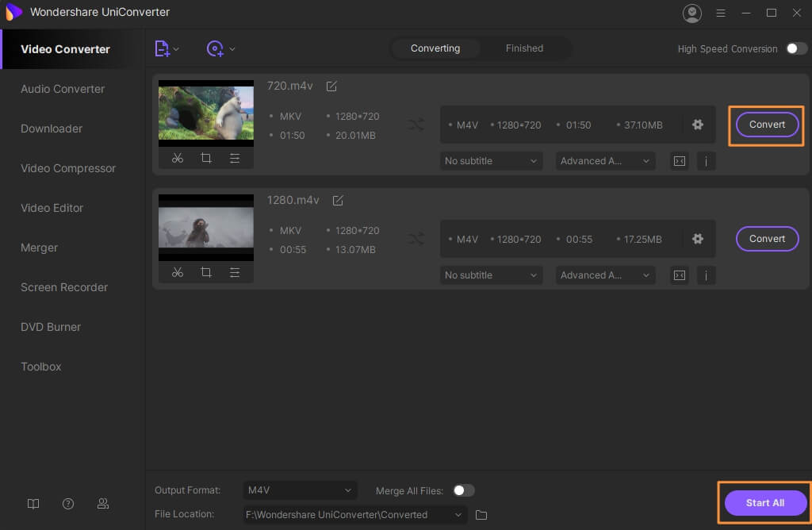The width and height of the screenshot is (812, 530).
Task: Click the 720.m4v video thumbnail
Action: pyautogui.click(x=206, y=113)
